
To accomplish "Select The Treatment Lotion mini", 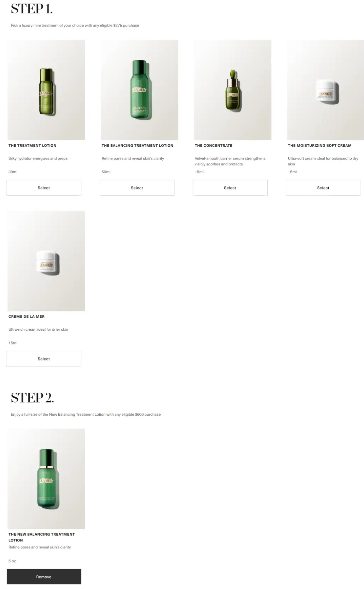I will [44, 188].
